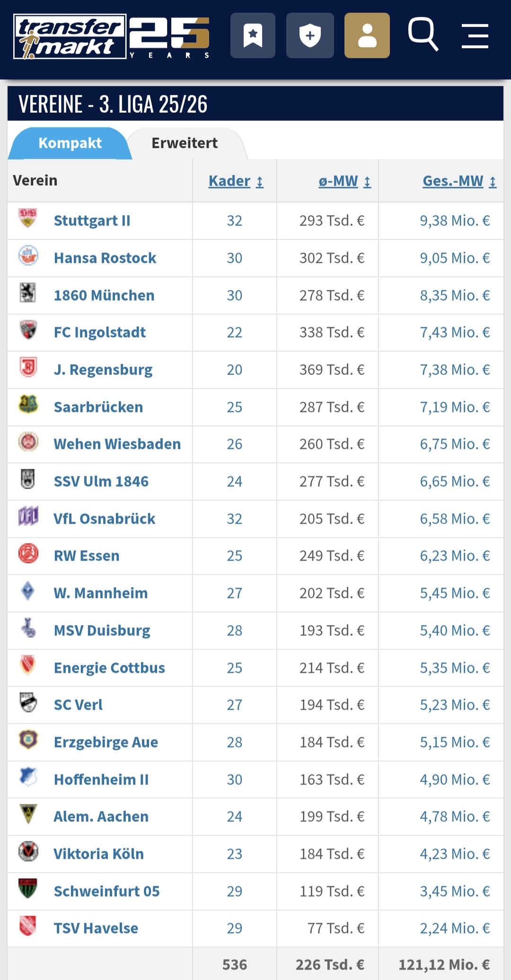
Task: Open the user profile icon
Action: tap(367, 36)
